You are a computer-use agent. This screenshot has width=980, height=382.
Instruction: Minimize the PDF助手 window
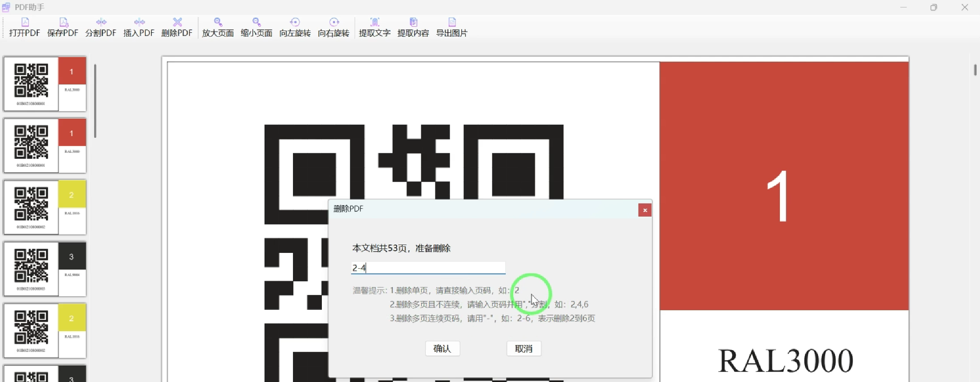coord(903,7)
